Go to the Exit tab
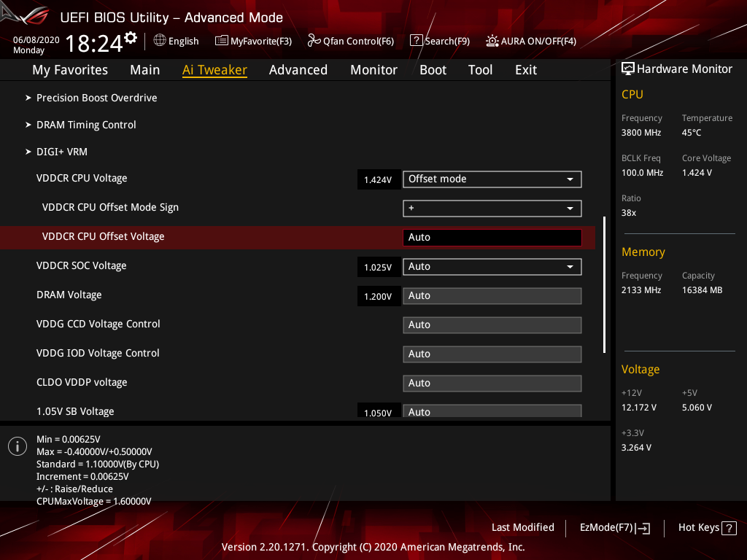 [x=526, y=70]
